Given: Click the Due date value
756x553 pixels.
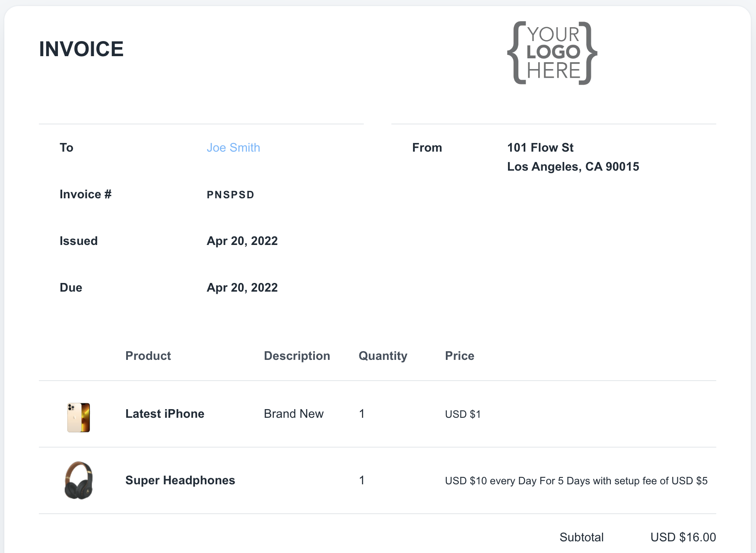Looking at the screenshot, I should (x=242, y=288).
